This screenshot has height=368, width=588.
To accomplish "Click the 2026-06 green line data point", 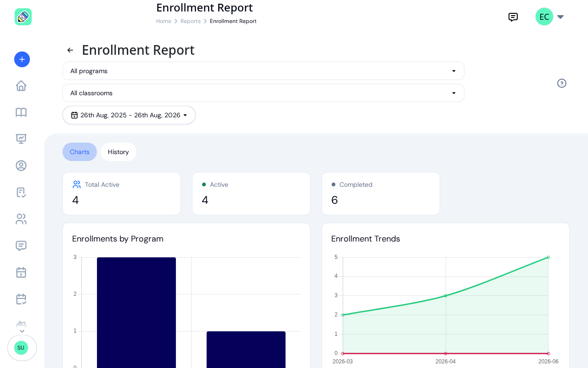I will pyautogui.click(x=548, y=257).
